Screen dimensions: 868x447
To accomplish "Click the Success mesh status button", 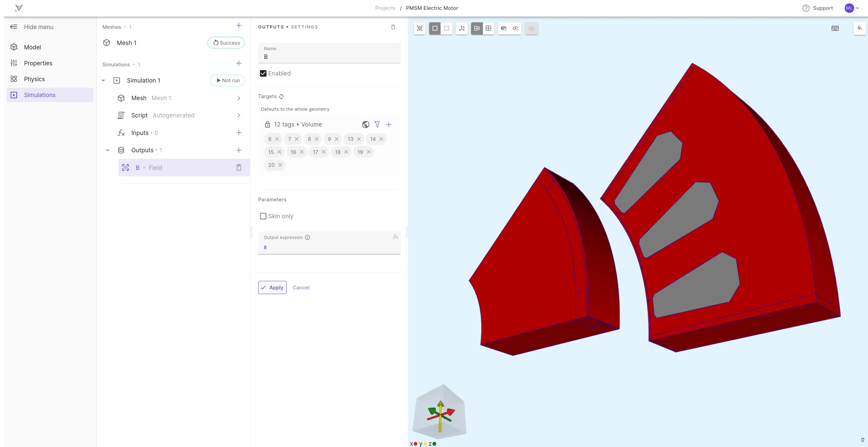I will (226, 43).
